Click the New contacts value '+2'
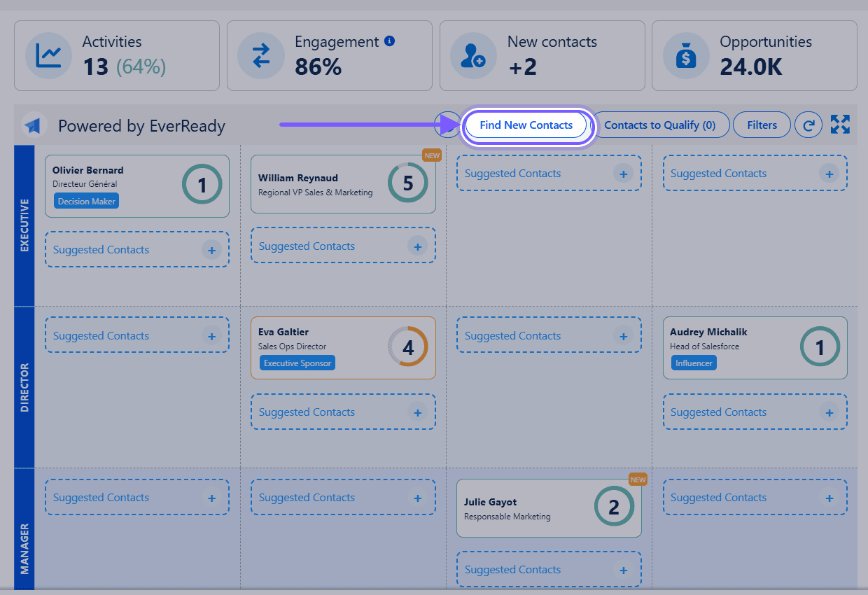Screen dimensions: 868x595 pyautogui.click(x=522, y=67)
